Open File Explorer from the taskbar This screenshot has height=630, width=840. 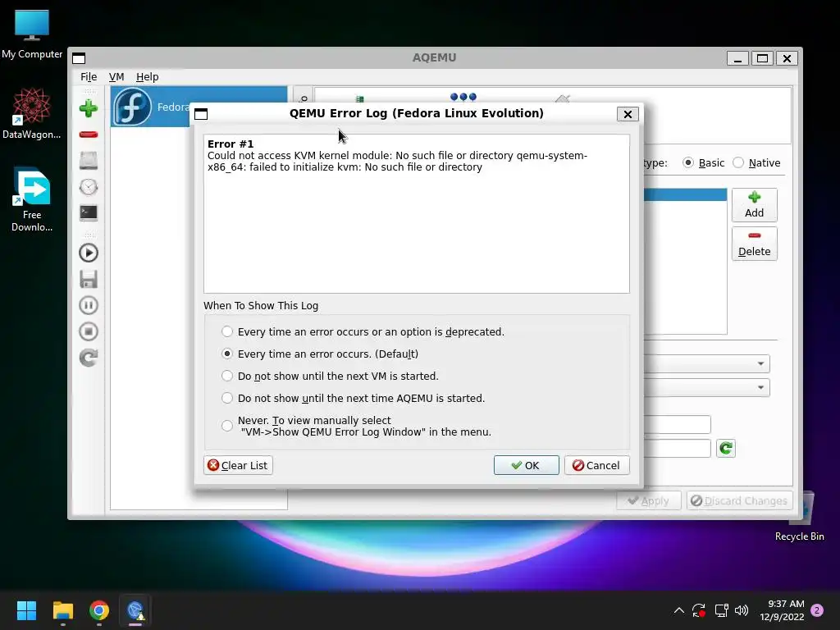(x=62, y=610)
